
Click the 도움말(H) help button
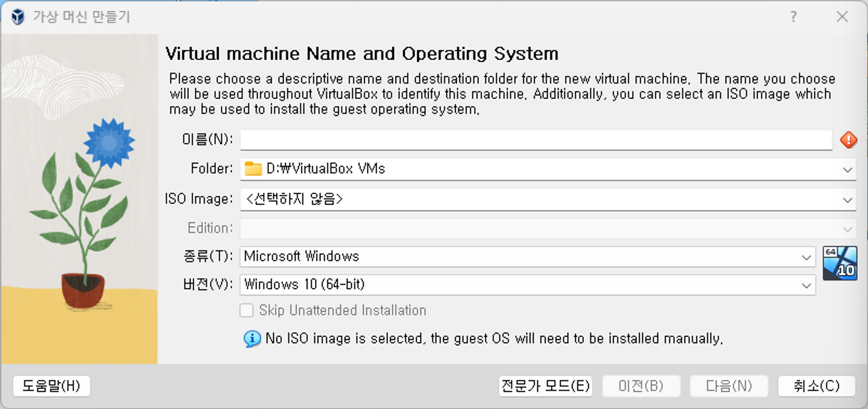coord(51,386)
